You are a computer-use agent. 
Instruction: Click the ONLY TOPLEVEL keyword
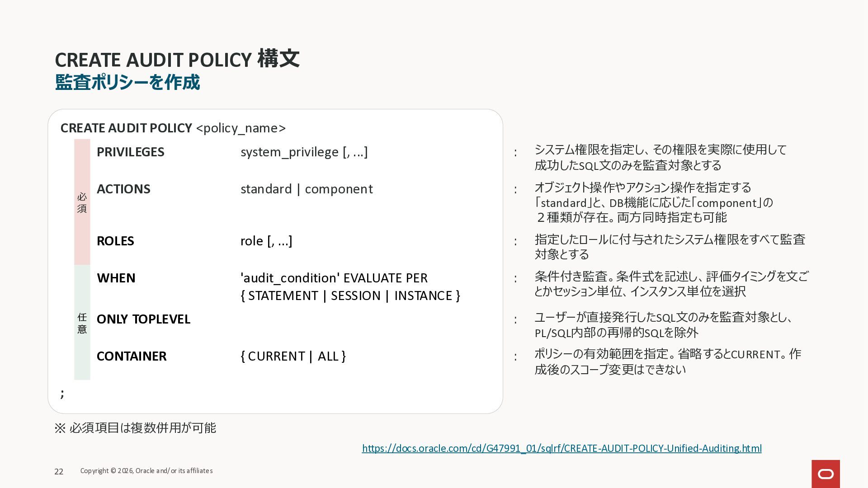pos(143,319)
